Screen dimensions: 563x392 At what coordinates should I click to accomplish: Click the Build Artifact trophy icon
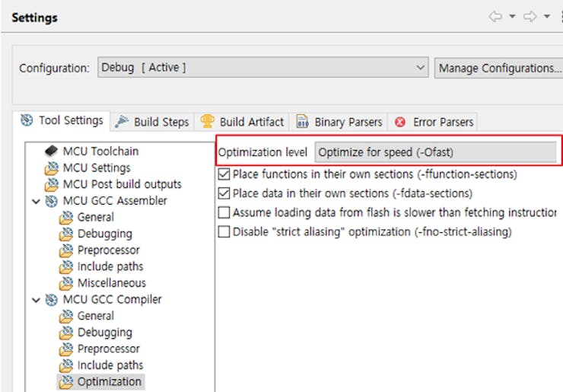[207, 121]
